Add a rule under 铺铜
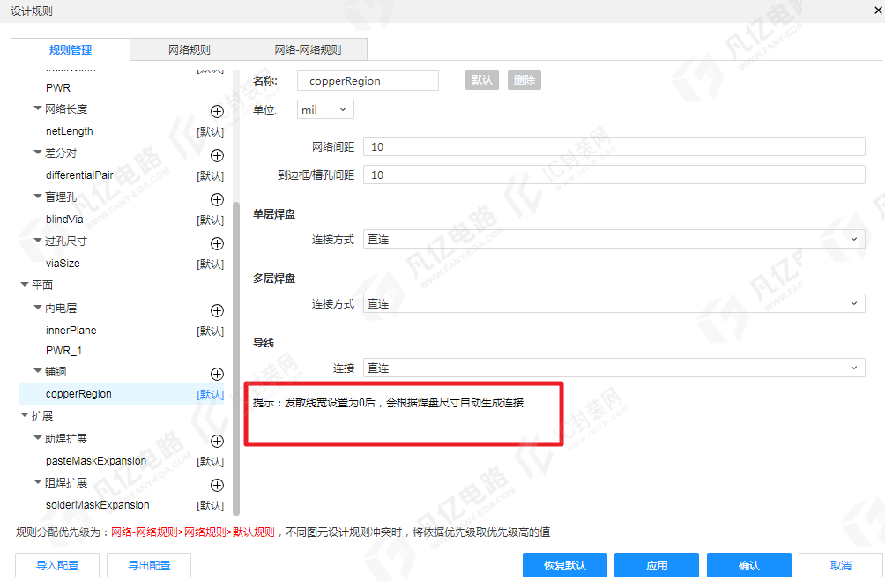The width and height of the screenshot is (885, 588). [x=217, y=374]
